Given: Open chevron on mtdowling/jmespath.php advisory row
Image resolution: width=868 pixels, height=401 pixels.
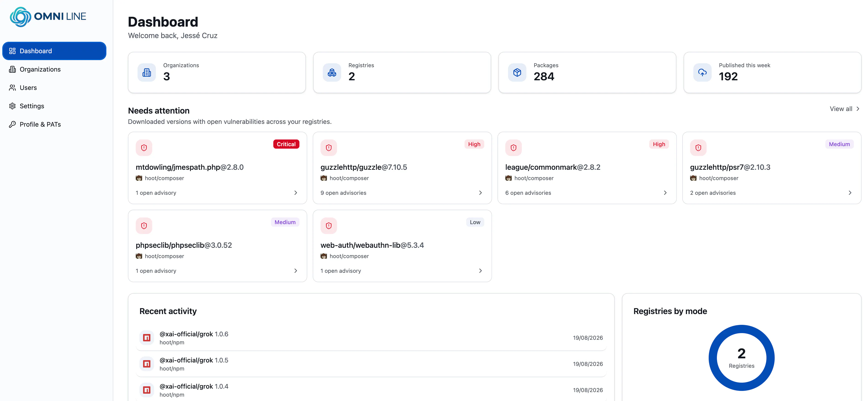Looking at the screenshot, I should point(296,193).
